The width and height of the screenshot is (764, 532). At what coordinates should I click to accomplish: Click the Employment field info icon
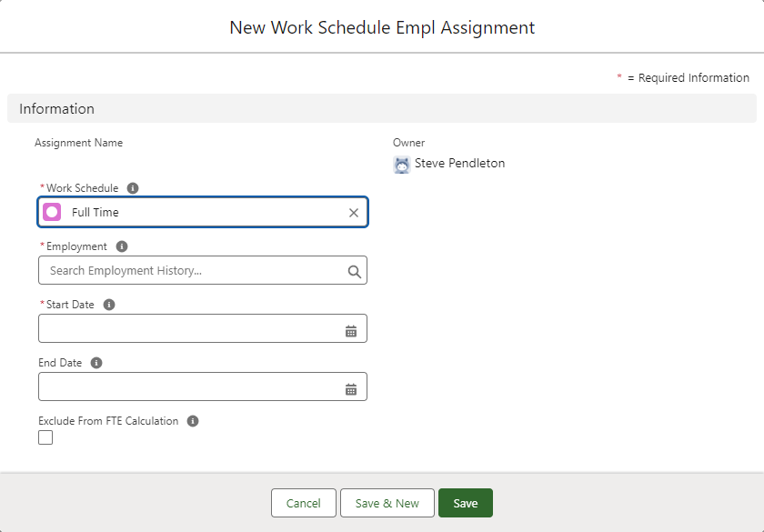click(122, 246)
